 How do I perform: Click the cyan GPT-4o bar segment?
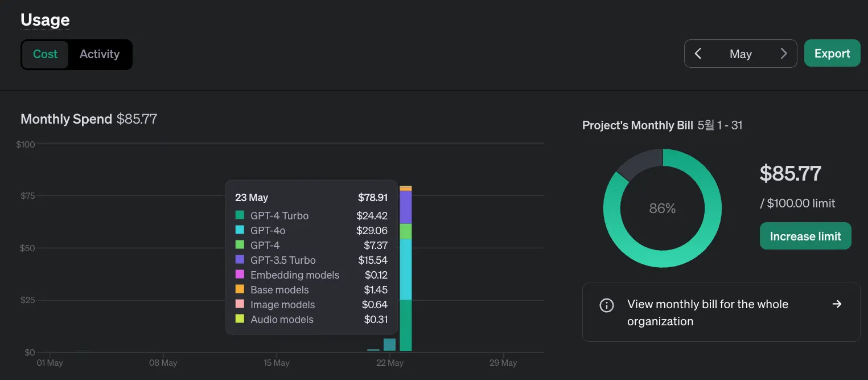[405, 269]
